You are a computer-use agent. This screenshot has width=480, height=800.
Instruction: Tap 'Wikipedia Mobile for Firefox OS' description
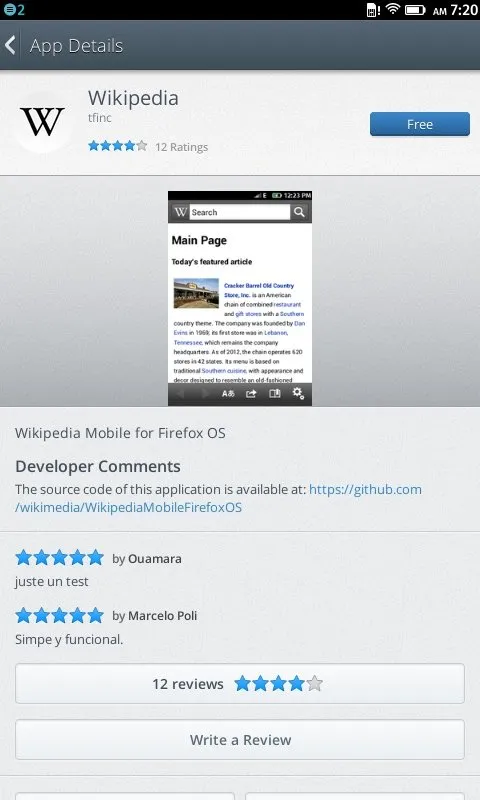tap(120, 433)
